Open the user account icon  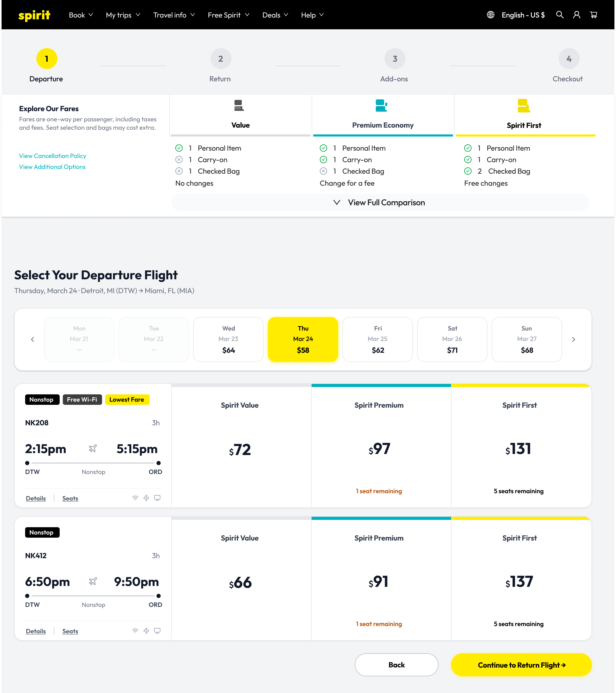(x=577, y=15)
